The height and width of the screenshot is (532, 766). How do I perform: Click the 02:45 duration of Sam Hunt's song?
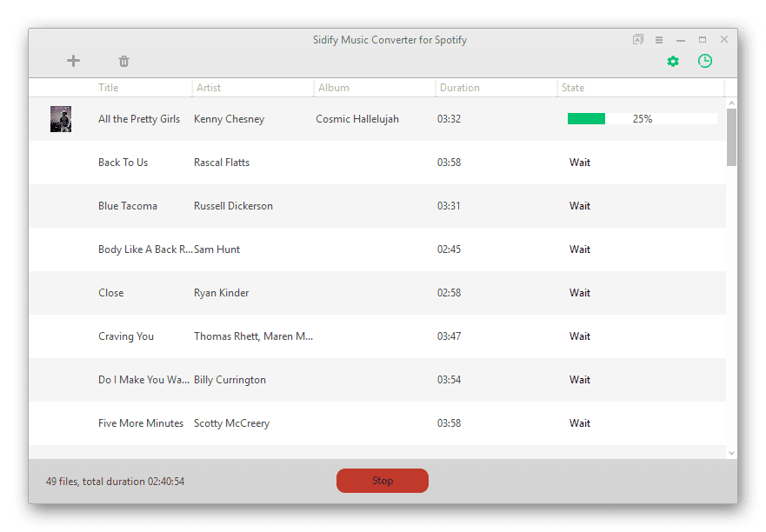(449, 249)
